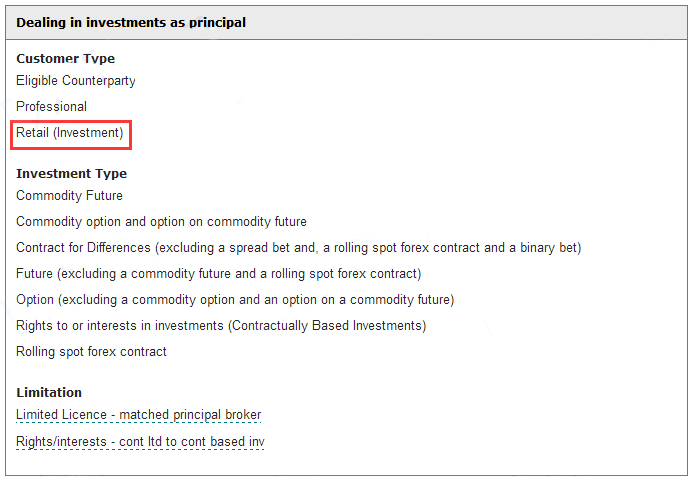The height and width of the screenshot is (477, 692).
Task: Open Rights/interests cont ltd to cont based inv link
Action: 140,441
